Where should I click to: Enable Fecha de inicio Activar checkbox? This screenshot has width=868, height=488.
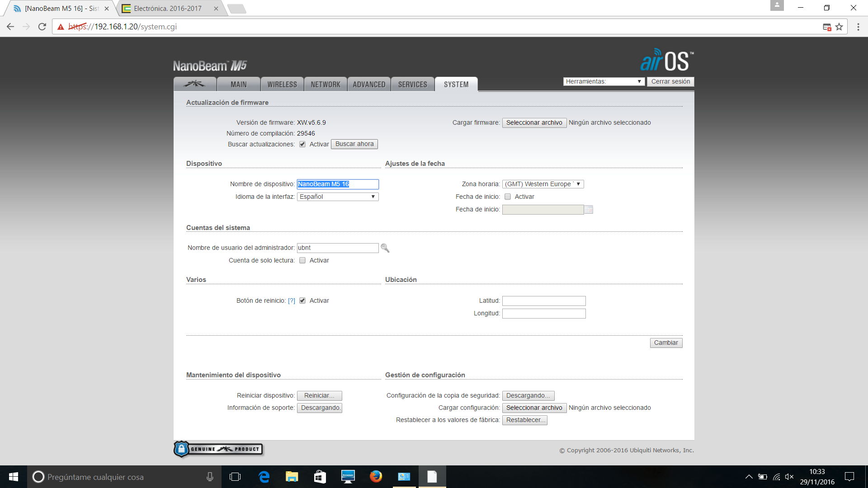click(508, 197)
